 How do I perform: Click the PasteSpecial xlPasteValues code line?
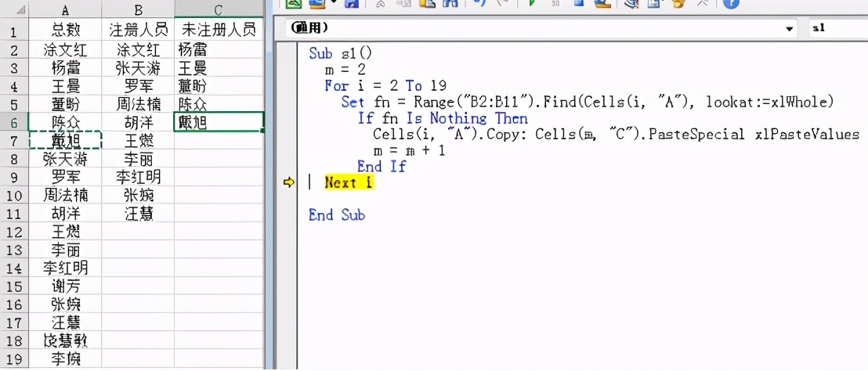point(616,134)
